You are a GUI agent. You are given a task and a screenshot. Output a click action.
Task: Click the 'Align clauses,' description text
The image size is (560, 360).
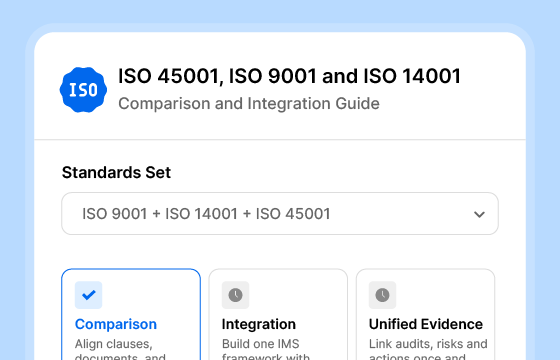pos(114,344)
